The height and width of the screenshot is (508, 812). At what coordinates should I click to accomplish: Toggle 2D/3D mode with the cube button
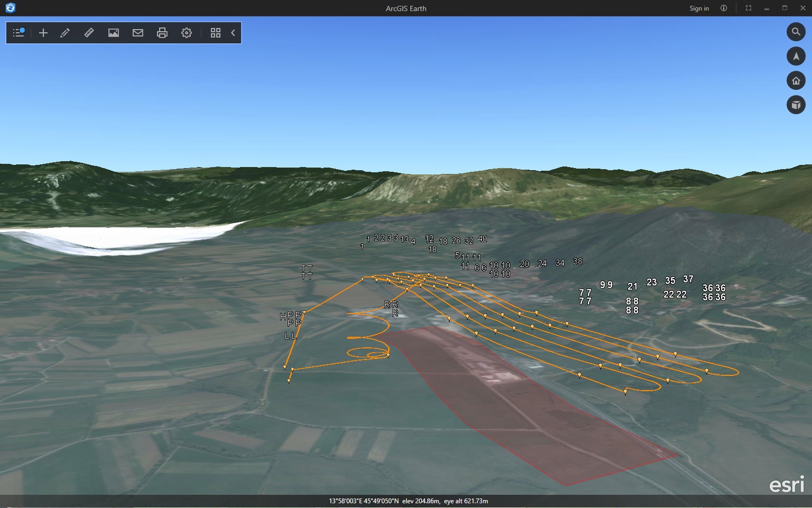pyautogui.click(x=796, y=105)
